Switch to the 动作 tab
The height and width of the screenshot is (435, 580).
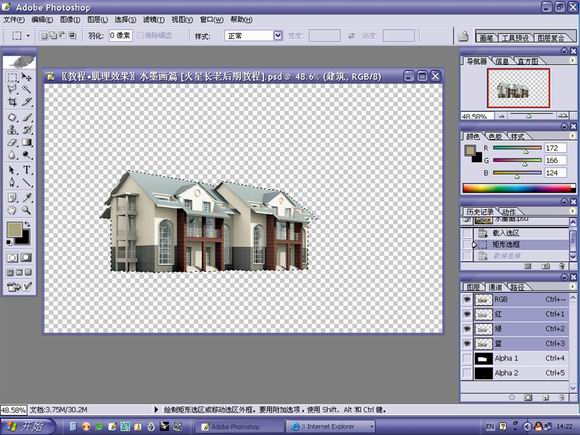click(x=509, y=212)
